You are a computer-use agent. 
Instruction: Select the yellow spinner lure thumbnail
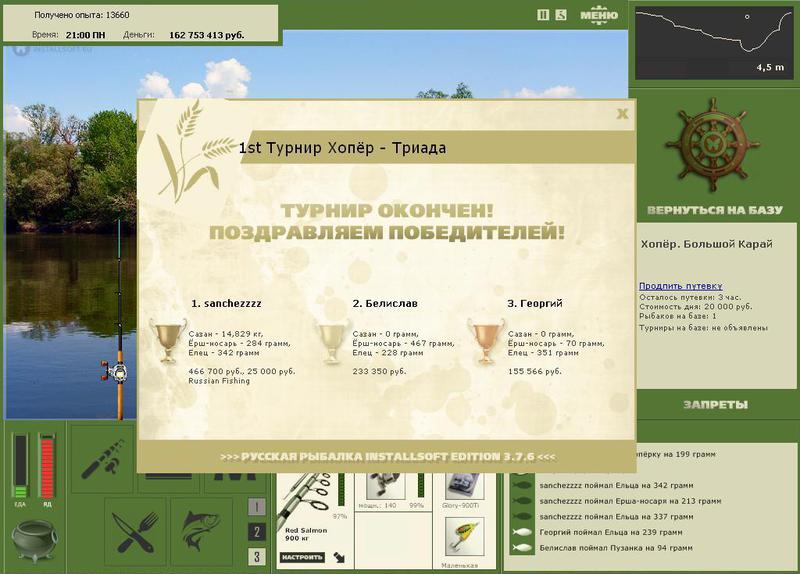tap(464, 537)
